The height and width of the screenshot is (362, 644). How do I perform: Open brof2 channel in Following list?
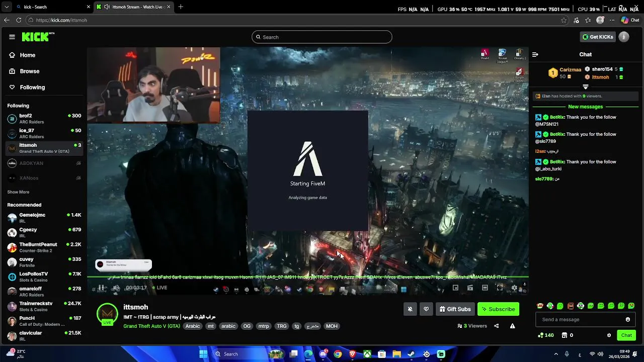pos(44,119)
